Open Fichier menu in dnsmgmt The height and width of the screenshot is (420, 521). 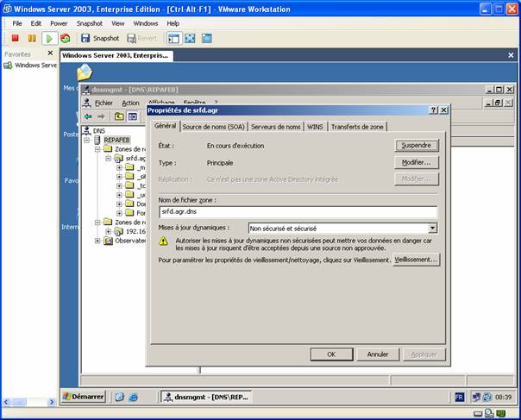104,103
